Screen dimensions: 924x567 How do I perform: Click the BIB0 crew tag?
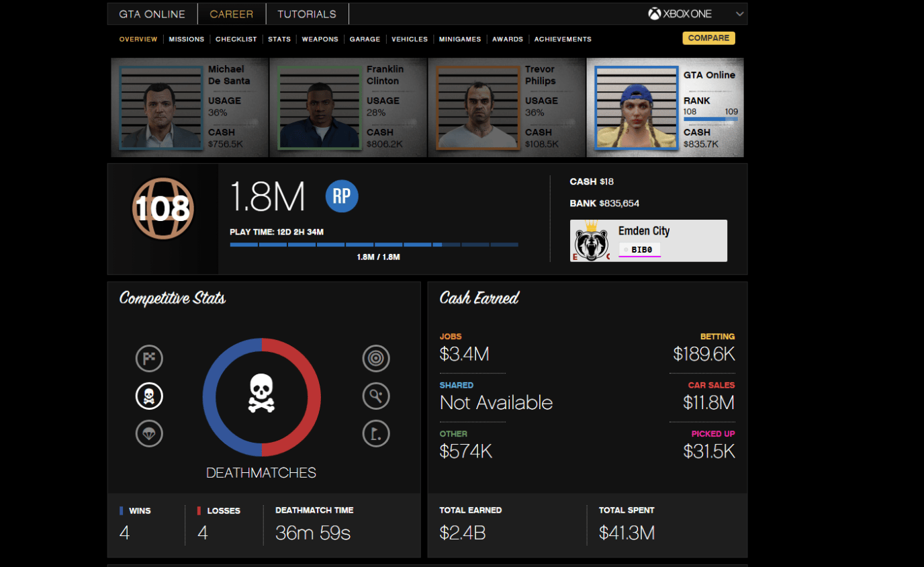639,250
